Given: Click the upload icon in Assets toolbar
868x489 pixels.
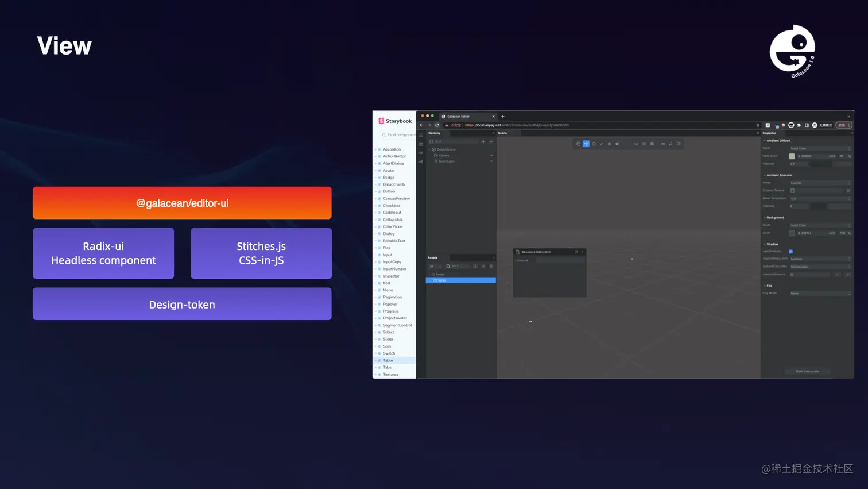Looking at the screenshot, I should 475,267.
